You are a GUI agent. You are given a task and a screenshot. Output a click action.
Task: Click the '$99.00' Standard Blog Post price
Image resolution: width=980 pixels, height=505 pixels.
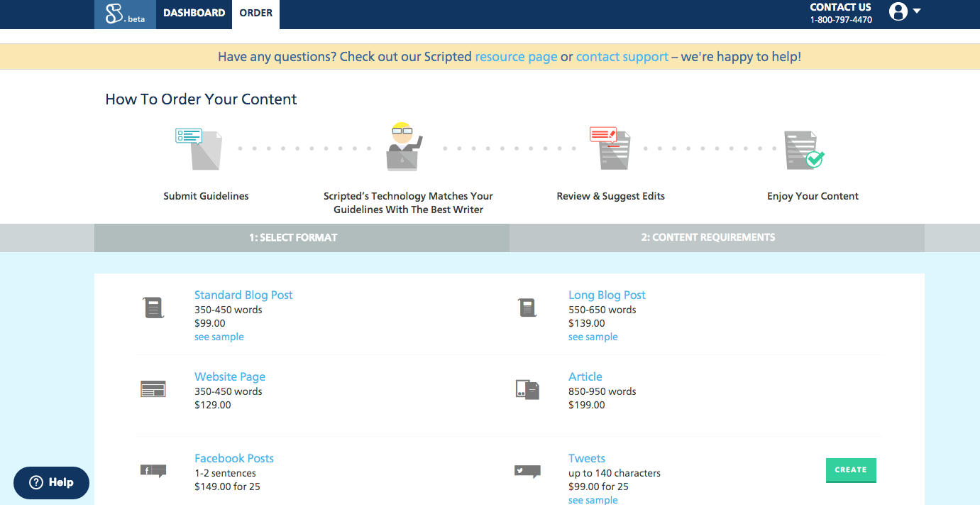click(210, 323)
